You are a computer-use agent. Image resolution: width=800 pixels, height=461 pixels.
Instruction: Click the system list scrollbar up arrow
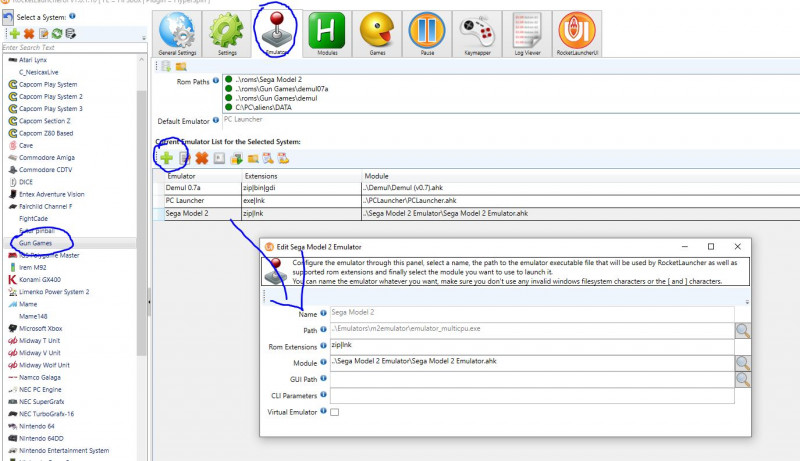(141, 60)
